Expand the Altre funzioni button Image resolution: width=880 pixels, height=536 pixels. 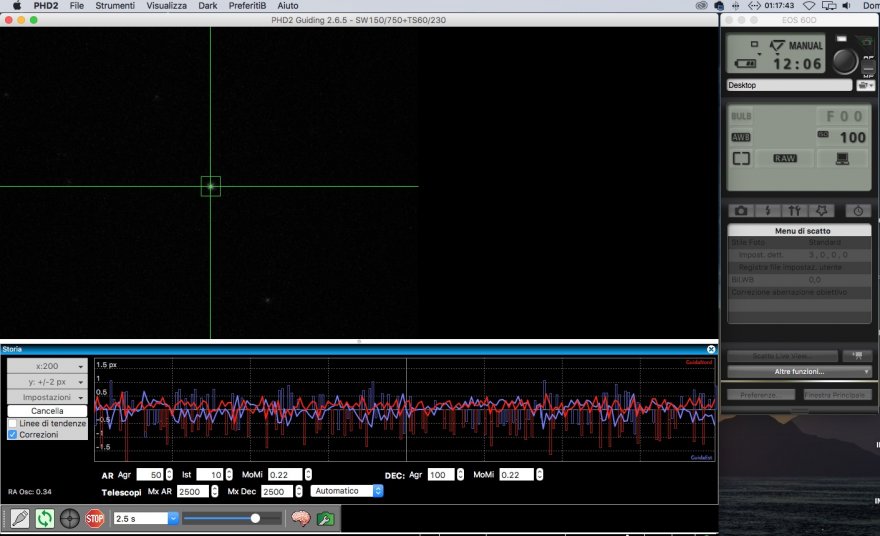coord(799,372)
